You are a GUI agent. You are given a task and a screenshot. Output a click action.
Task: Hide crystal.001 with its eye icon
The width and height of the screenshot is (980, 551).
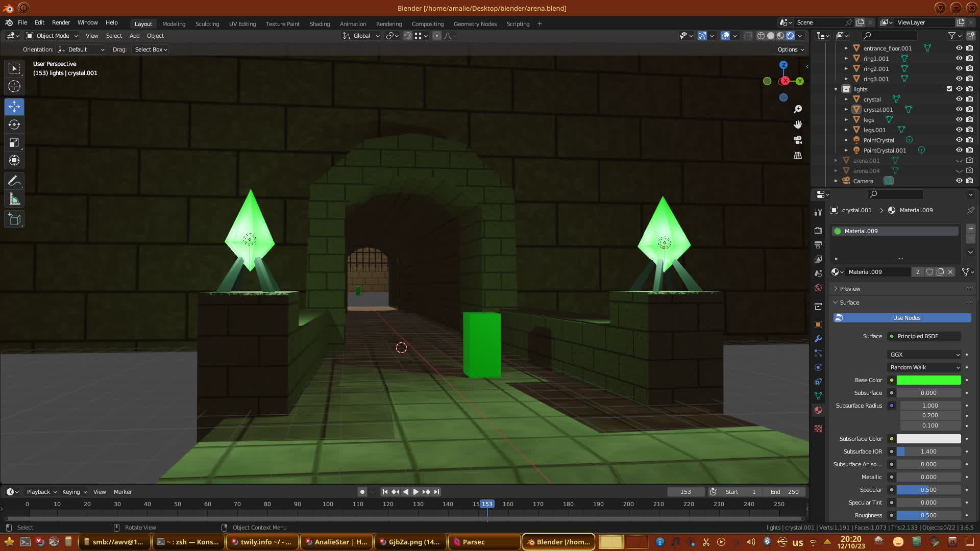pyautogui.click(x=959, y=109)
